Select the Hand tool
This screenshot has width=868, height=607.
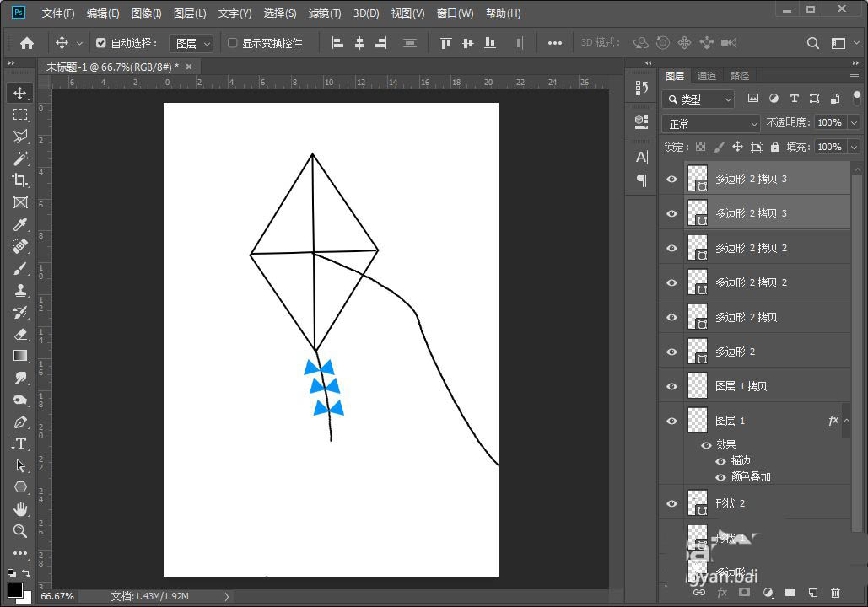tap(20, 509)
